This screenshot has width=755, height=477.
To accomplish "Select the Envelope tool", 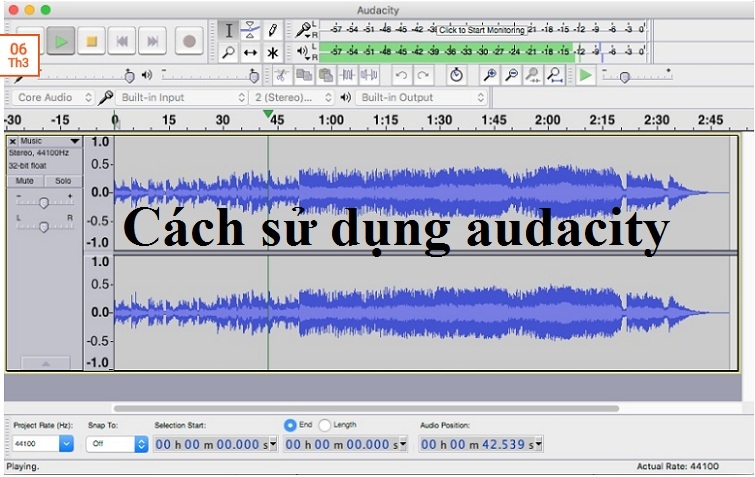I will pyautogui.click(x=250, y=31).
